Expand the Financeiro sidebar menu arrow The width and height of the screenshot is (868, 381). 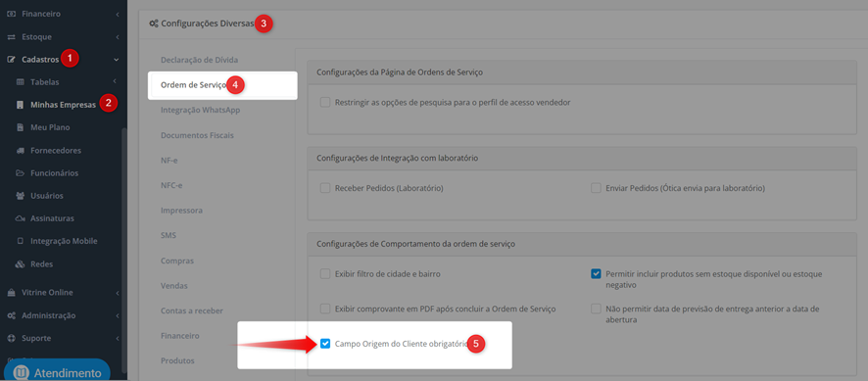118,14
